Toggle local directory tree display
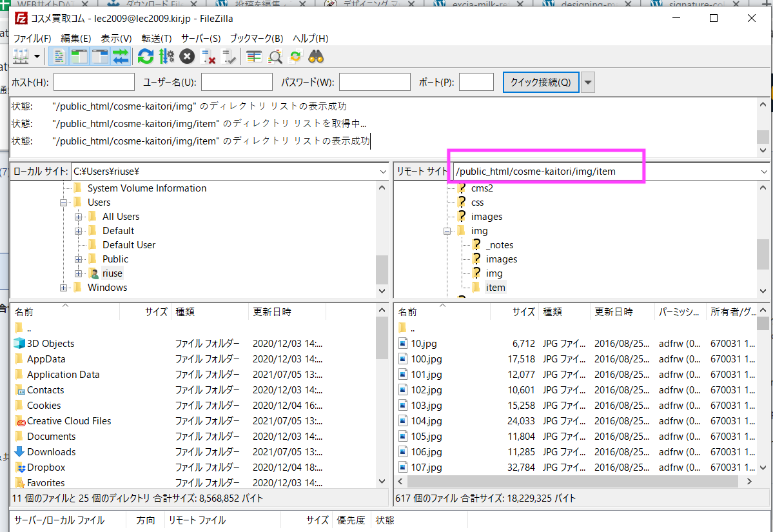The height and width of the screenshot is (532, 773). pos(79,57)
